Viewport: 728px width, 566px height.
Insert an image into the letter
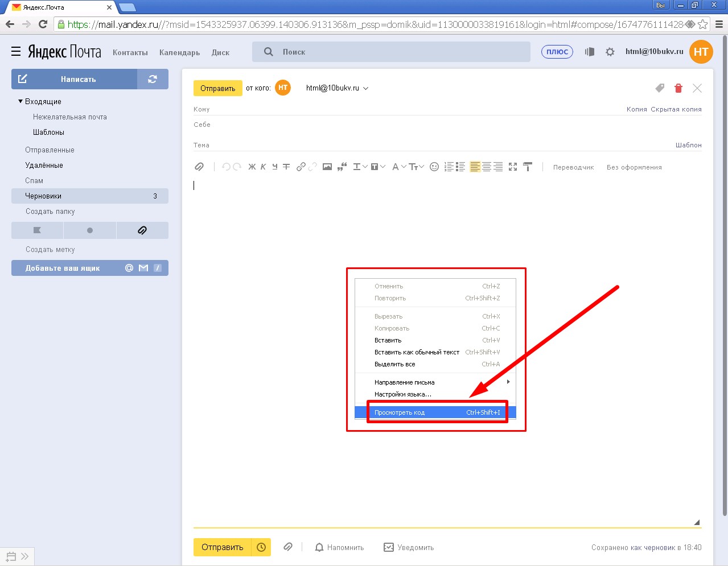click(327, 167)
